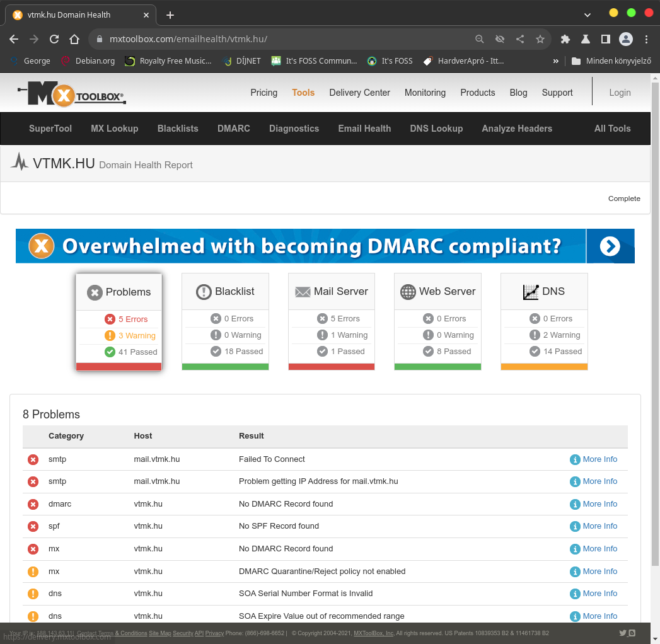Open the DNS summary card

click(x=544, y=322)
